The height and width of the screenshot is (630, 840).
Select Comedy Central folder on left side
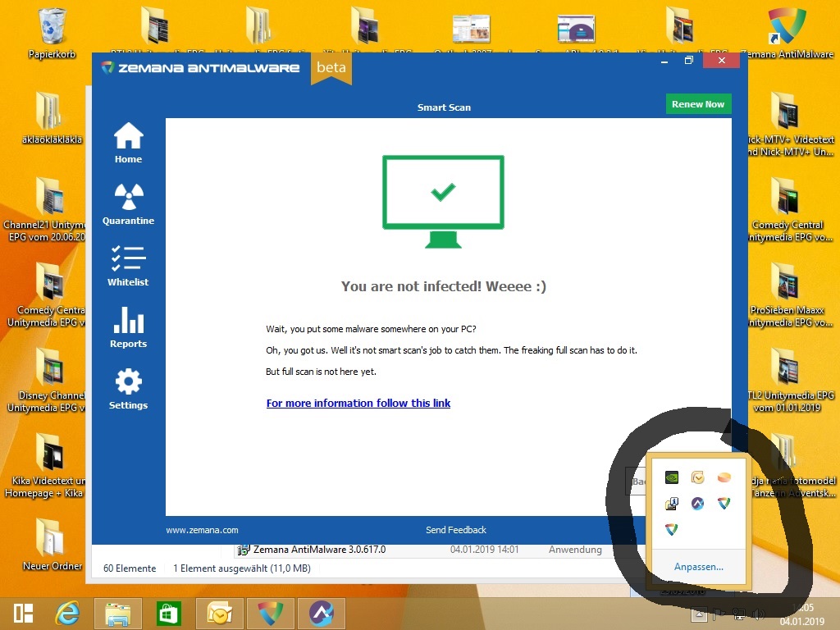click(47, 295)
